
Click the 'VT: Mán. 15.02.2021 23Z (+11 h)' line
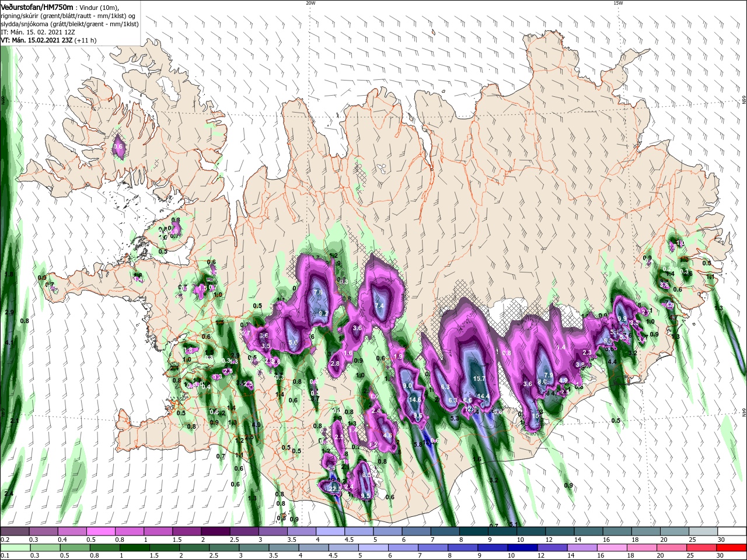[49, 40]
